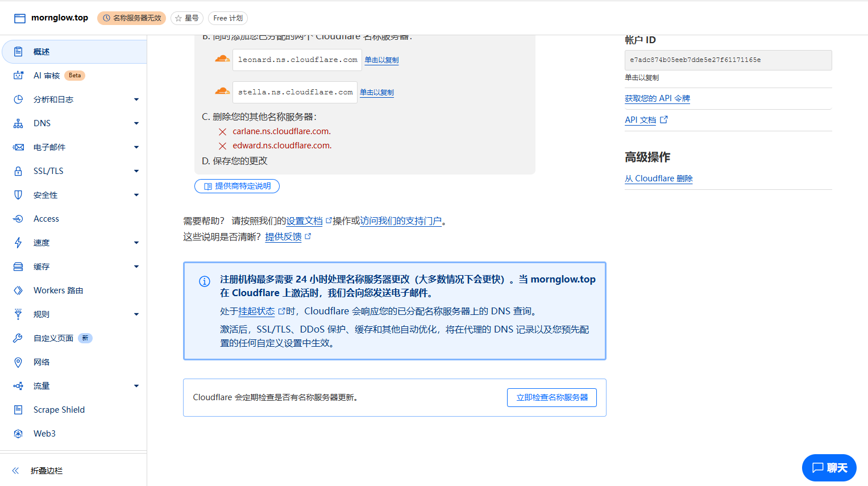Click the Workers 路由 sidebar icon
The width and height of the screenshot is (868, 486).
pos(19,290)
